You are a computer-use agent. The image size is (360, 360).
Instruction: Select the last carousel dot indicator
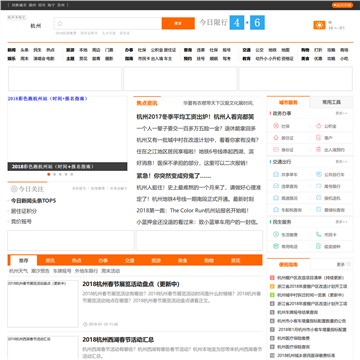click(71, 174)
